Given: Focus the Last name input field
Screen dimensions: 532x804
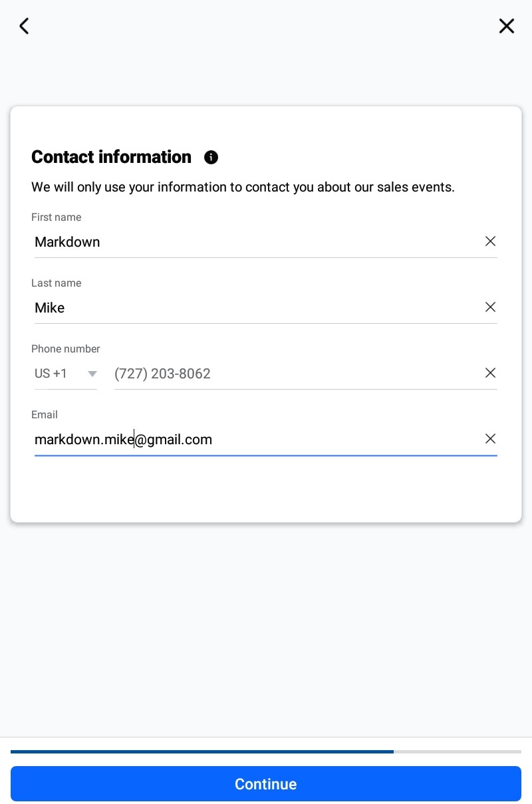Looking at the screenshot, I should 253,308.
